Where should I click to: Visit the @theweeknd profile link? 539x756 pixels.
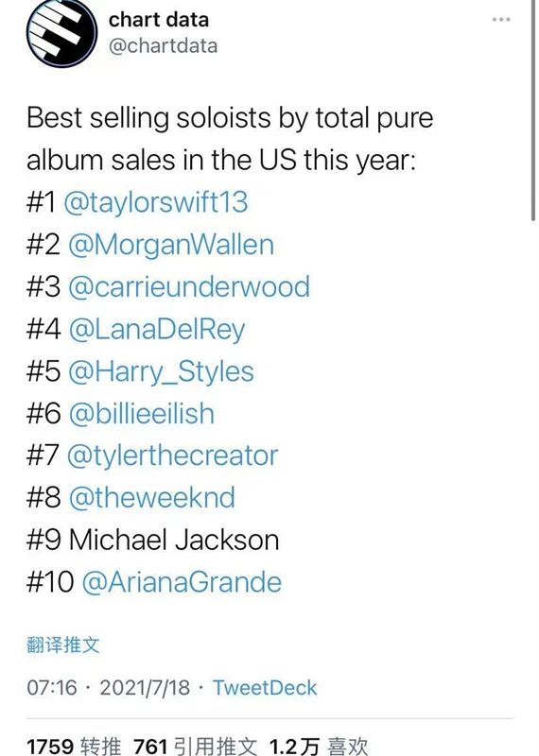[152, 498]
